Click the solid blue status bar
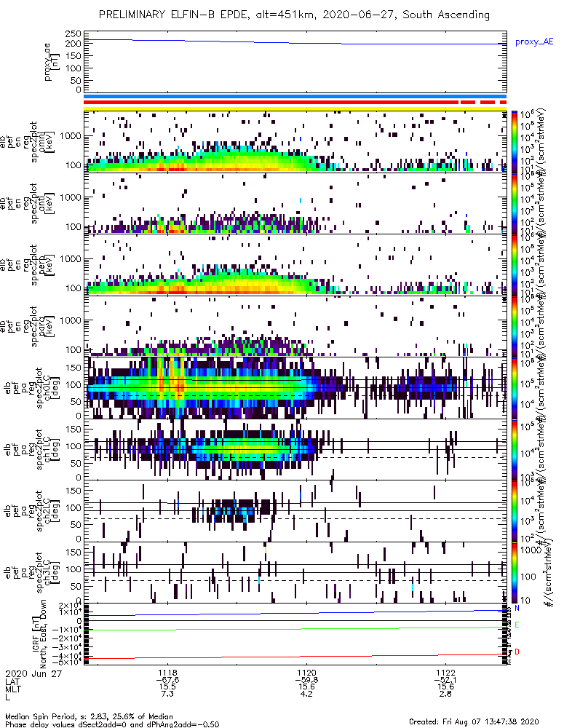The height and width of the screenshot is (728, 564). point(295,96)
